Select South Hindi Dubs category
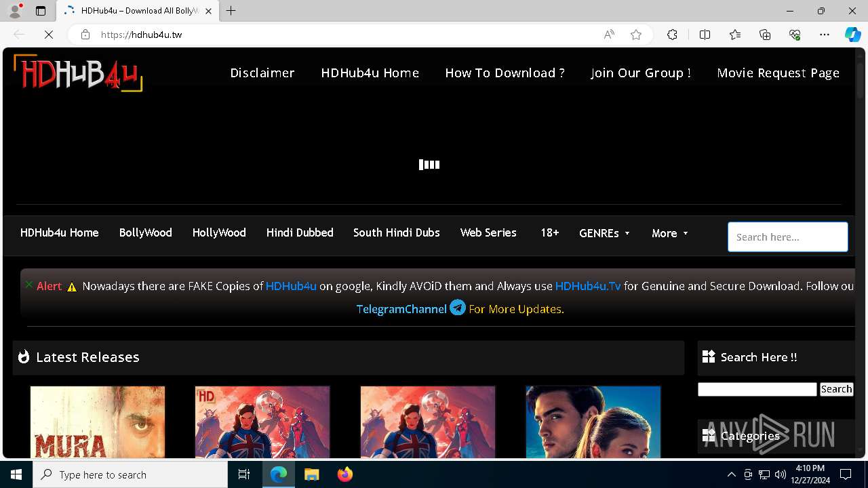Screen dimensions: 868x488 (396, 232)
